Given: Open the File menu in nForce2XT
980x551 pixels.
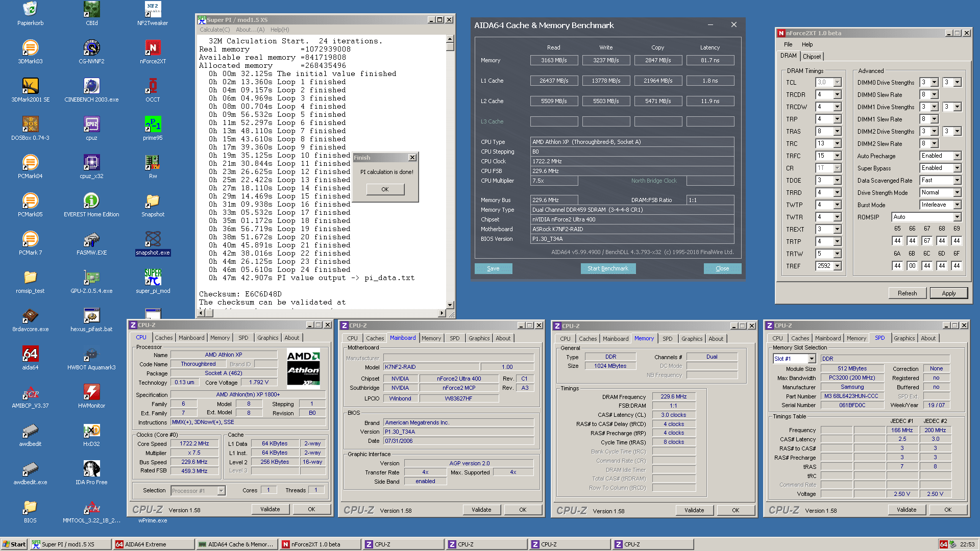Looking at the screenshot, I should [x=788, y=44].
